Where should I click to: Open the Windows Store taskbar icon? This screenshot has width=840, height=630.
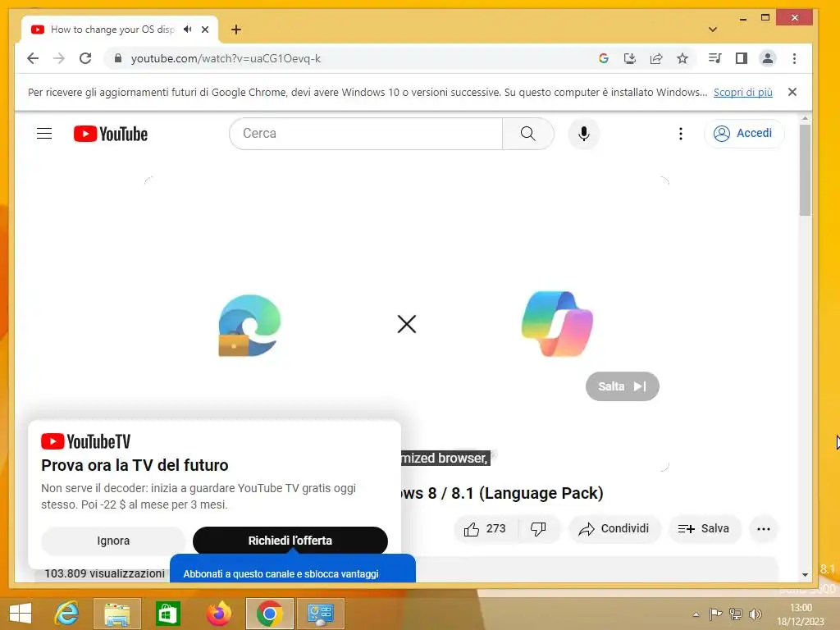(x=167, y=614)
